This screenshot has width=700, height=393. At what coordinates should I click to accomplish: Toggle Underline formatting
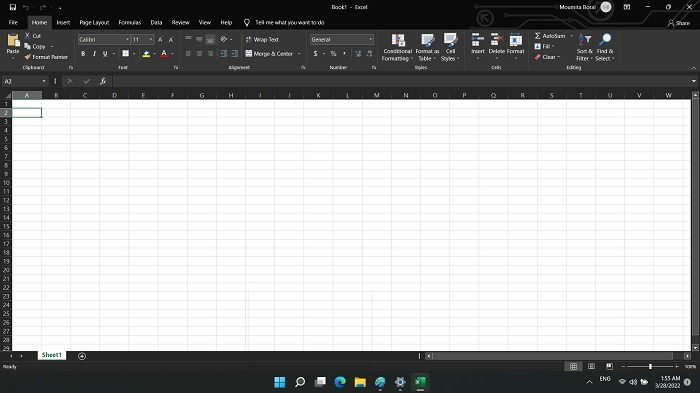[105, 54]
